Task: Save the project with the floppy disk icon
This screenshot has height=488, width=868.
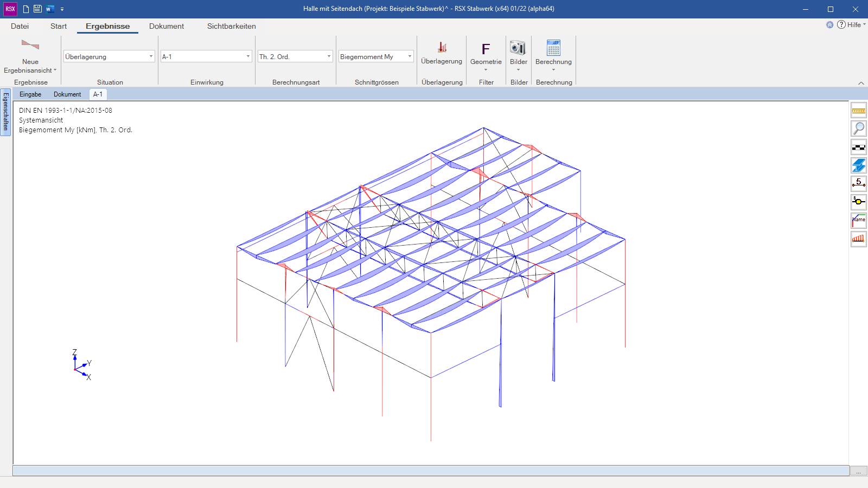Action: tap(37, 9)
